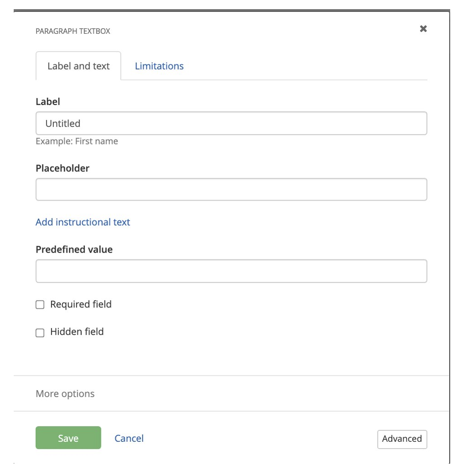Select the Label and text tab

79,66
